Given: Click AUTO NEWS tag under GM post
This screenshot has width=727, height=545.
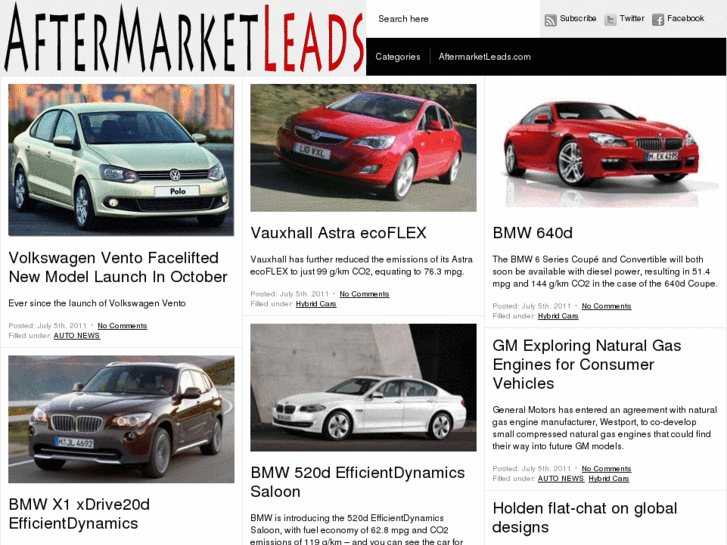Looking at the screenshot, I should [x=561, y=478].
